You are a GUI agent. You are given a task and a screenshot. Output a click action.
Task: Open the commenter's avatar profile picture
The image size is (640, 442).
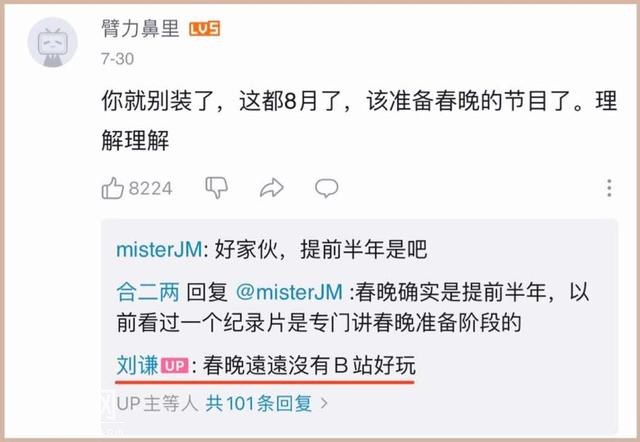point(52,42)
